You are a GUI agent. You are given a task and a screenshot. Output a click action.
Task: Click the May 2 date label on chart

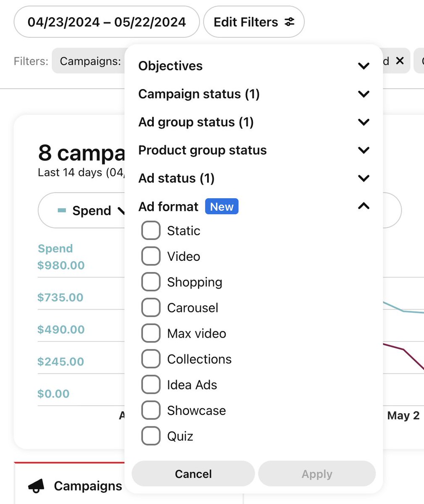403,415
